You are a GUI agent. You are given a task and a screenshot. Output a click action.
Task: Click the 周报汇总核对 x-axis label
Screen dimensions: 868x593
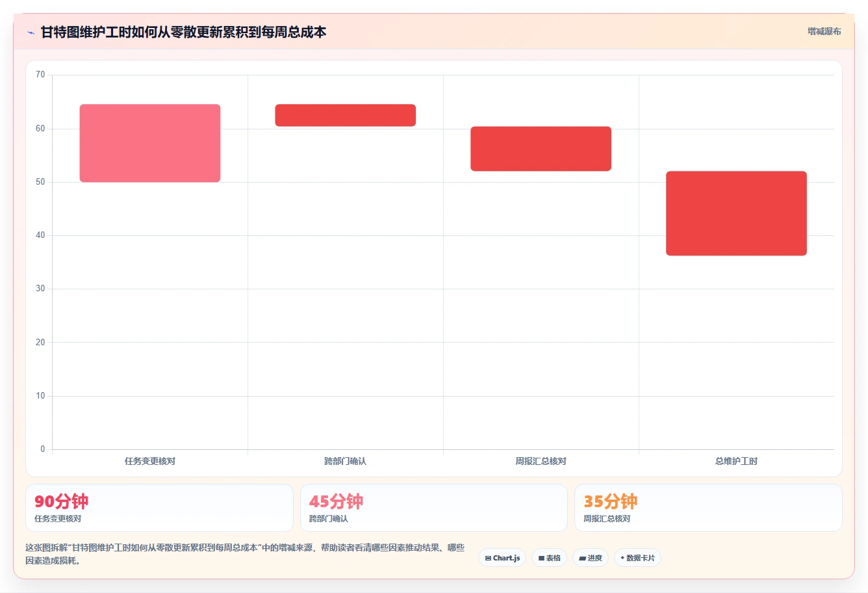[541, 461]
